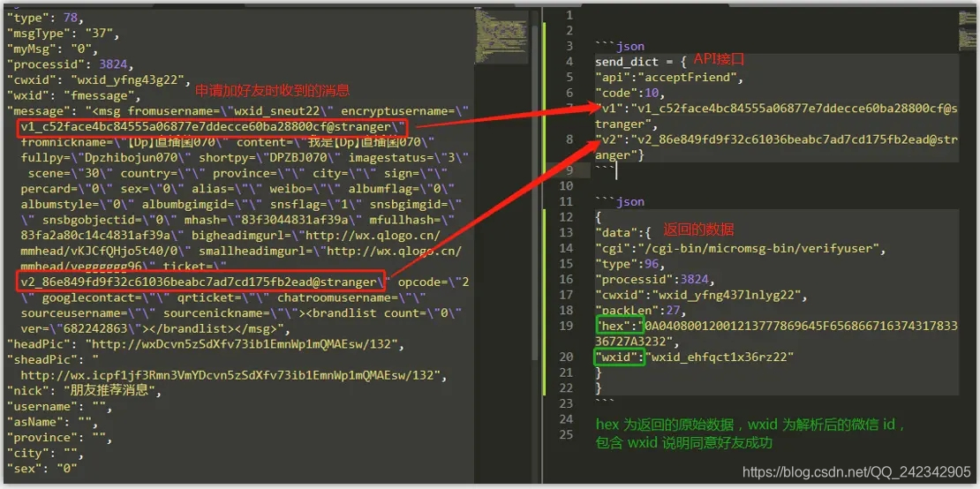Click the "nick": "朋友推荐消息" line

85,391
